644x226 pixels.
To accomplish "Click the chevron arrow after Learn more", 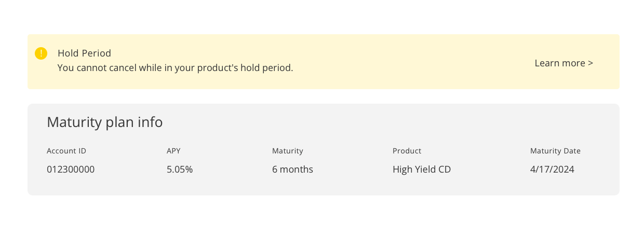I will pyautogui.click(x=591, y=63).
